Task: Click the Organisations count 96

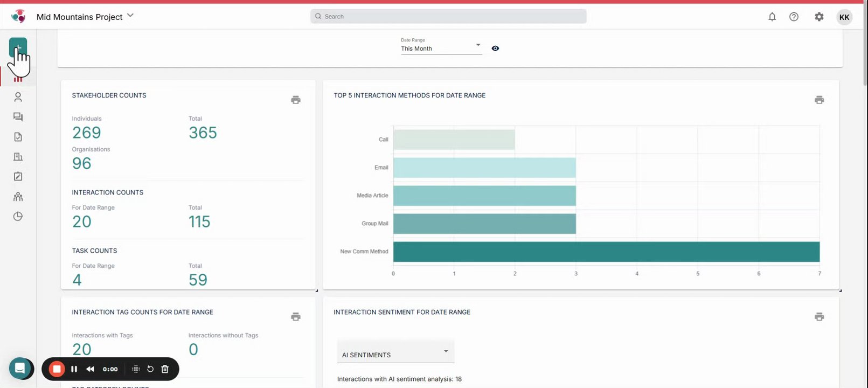Action: click(82, 163)
